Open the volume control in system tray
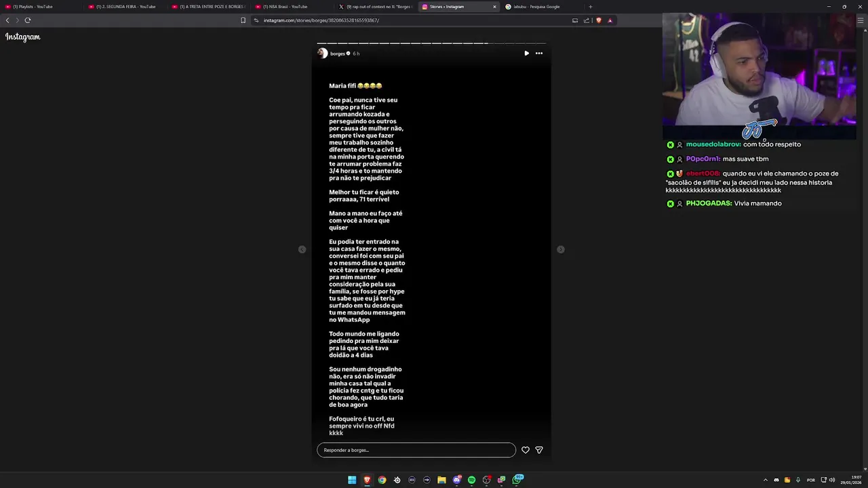 pos(832,480)
